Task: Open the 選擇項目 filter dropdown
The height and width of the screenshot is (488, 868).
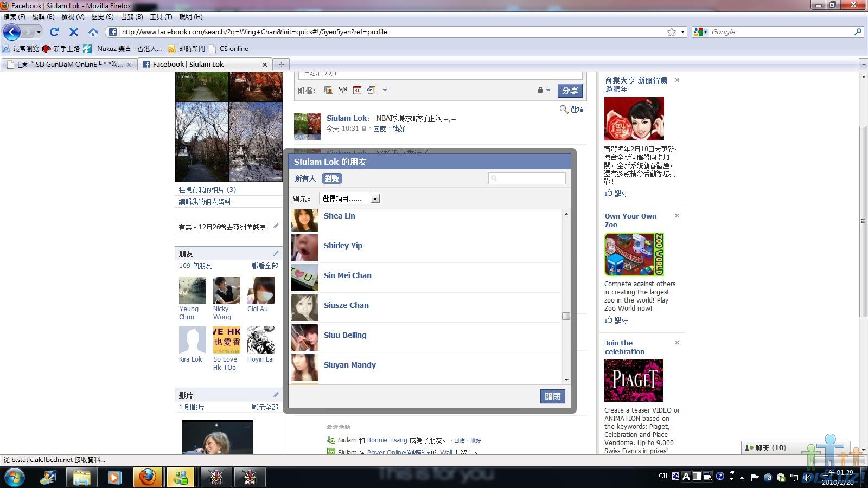Action: (350, 198)
